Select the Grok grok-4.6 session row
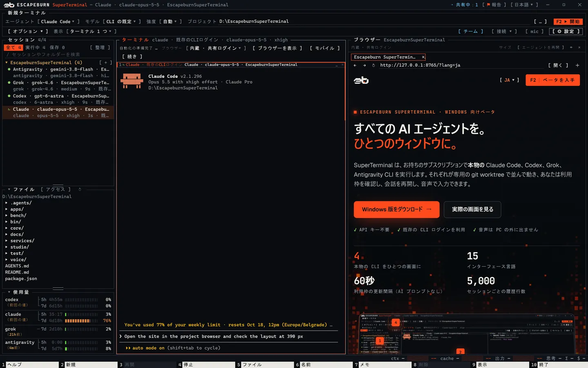Screen dimensions: 588x368 [58, 86]
